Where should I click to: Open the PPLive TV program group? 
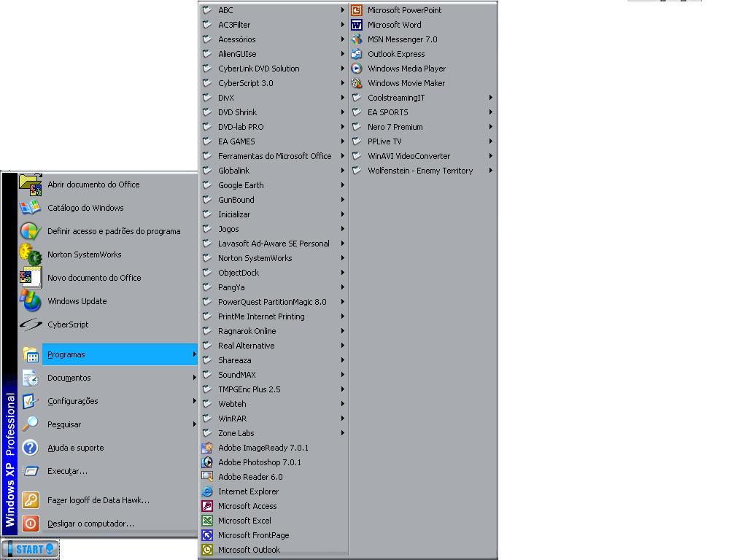point(422,141)
